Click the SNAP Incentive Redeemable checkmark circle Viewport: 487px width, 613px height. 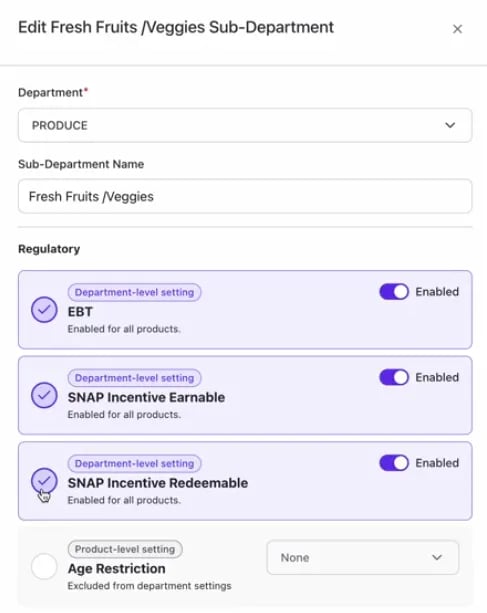[44, 481]
